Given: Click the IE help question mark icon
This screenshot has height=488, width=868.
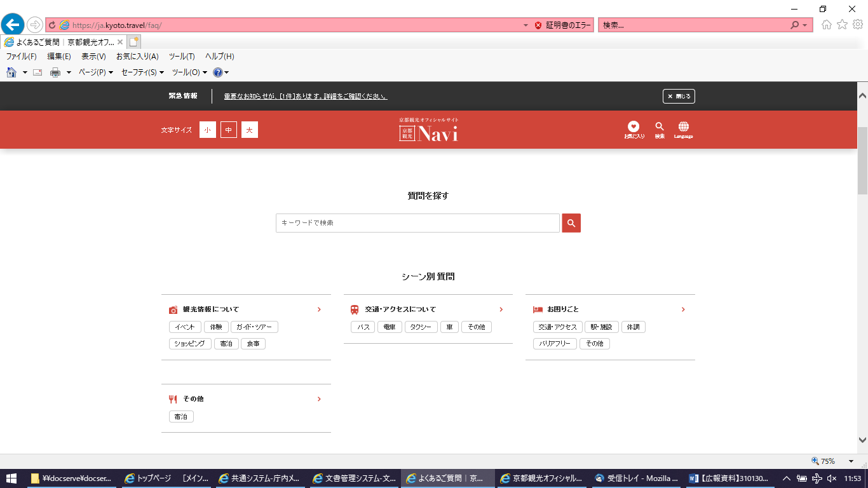Looking at the screenshot, I should (218, 72).
